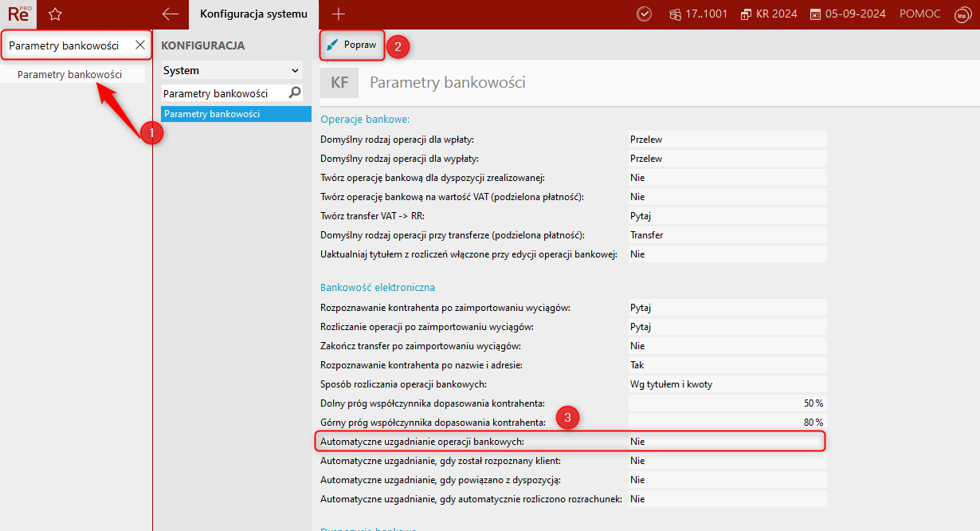980x531 pixels.
Task: Click label Dolny próg współczynnika dopasowania kontrahenta
Action: click(x=433, y=403)
